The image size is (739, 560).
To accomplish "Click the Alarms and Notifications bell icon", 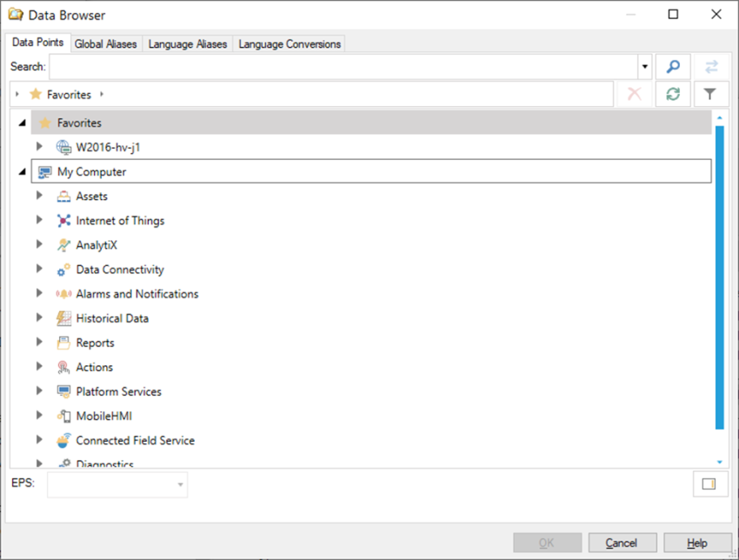I will [64, 294].
